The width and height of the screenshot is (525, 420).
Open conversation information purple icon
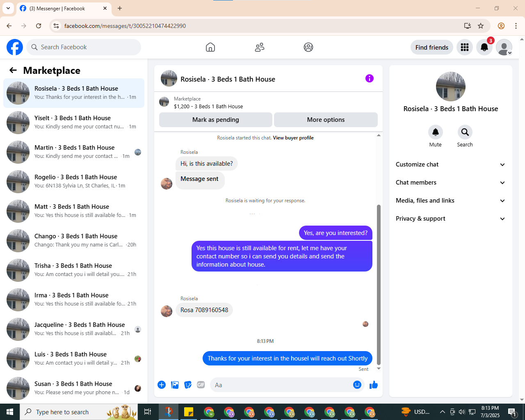370,78
